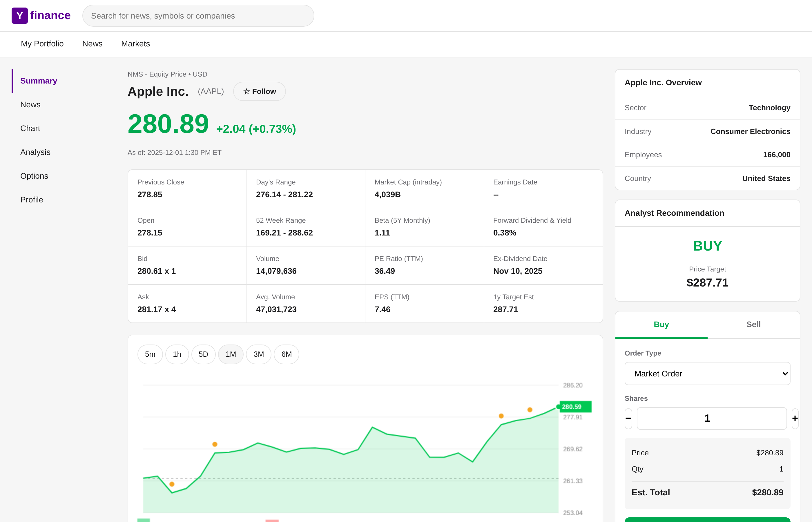
Task: Click the Country value United States
Action: point(766,179)
